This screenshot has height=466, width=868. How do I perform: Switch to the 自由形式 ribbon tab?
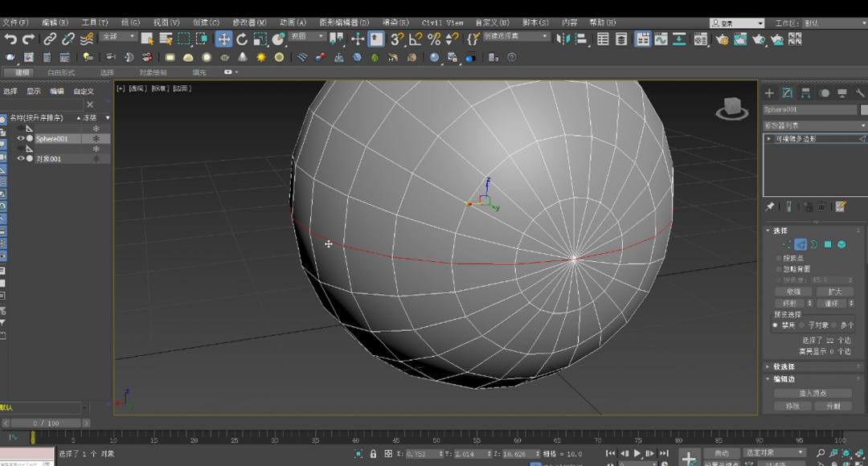pyautogui.click(x=61, y=72)
